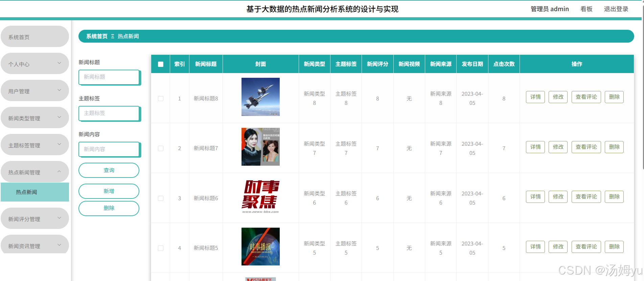Expand the 新闻评分管理 menu chevron
This screenshot has height=281, width=644.
59,218
